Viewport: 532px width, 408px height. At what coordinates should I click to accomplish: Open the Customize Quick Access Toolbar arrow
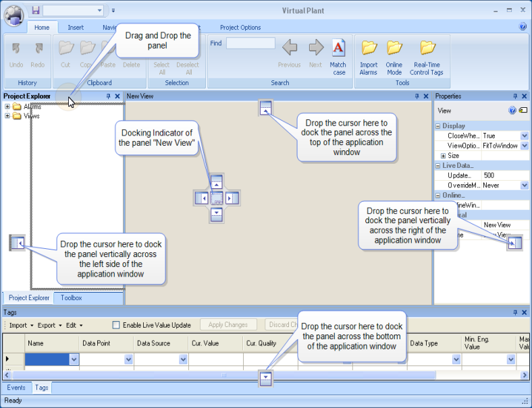(x=113, y=11)
